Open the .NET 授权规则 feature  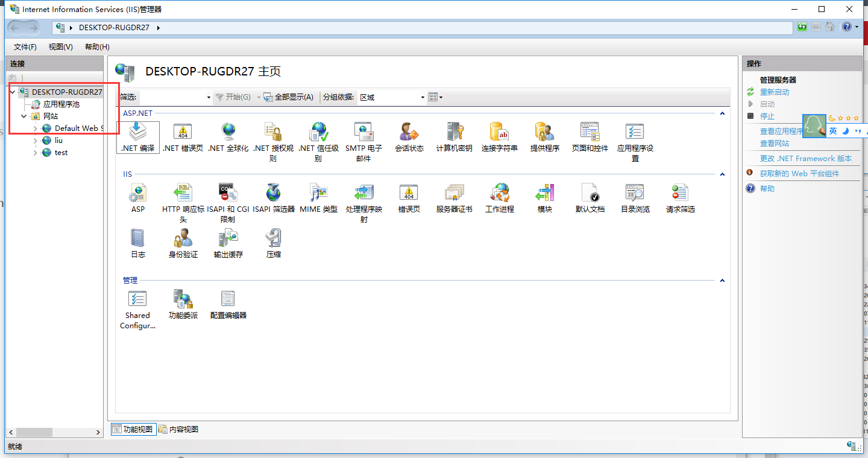(x=273, y=142)
